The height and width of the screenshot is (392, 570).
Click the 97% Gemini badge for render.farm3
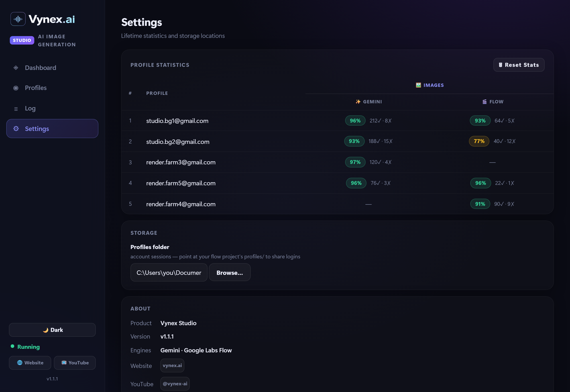click(355, 162)
